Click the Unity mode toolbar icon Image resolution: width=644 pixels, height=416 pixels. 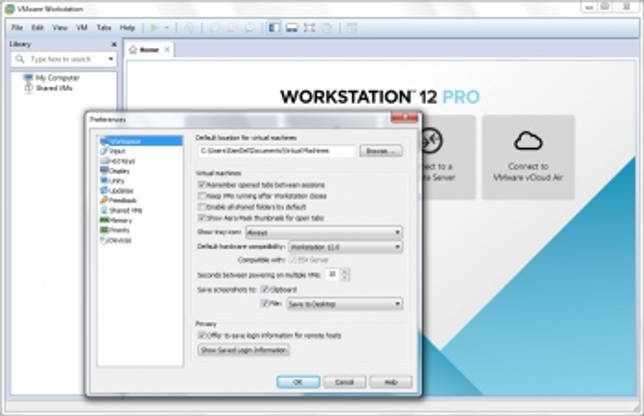[x=327, y=28]
